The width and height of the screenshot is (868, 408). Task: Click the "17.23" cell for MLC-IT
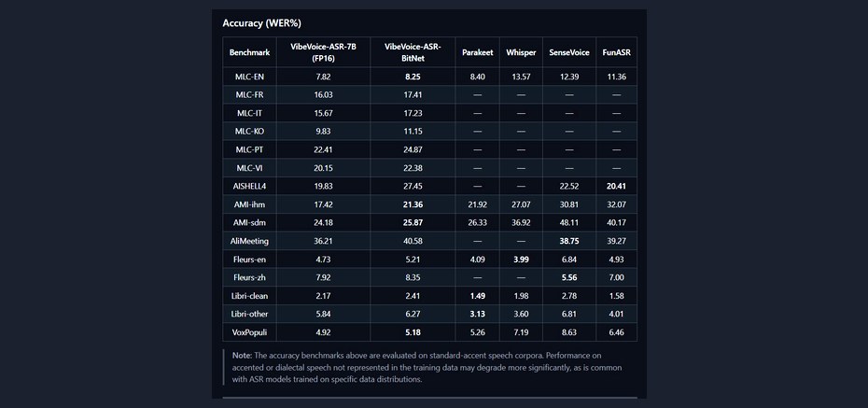pyautogui.click(x=413, y=113)
